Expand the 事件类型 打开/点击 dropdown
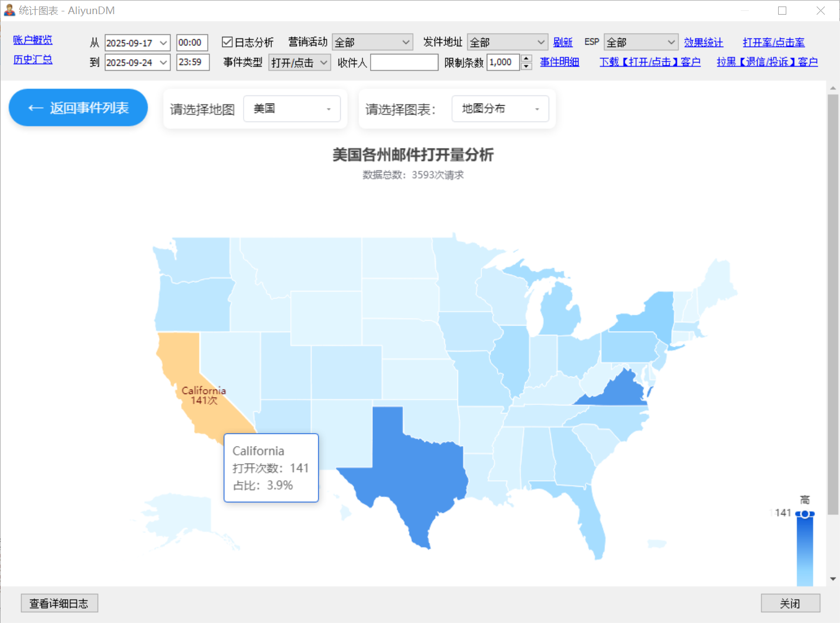Image resolution: width=840 pixels, height=623 pixels. (323, 62)
